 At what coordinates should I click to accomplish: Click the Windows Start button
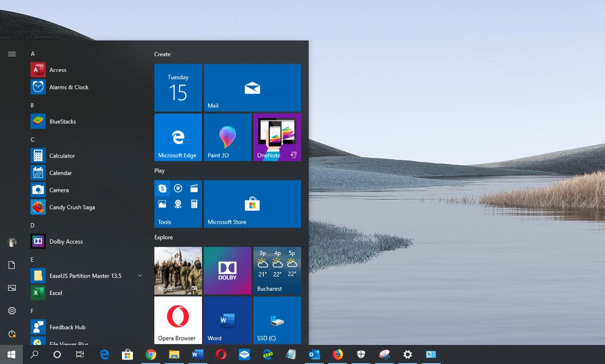click(11, 354)
